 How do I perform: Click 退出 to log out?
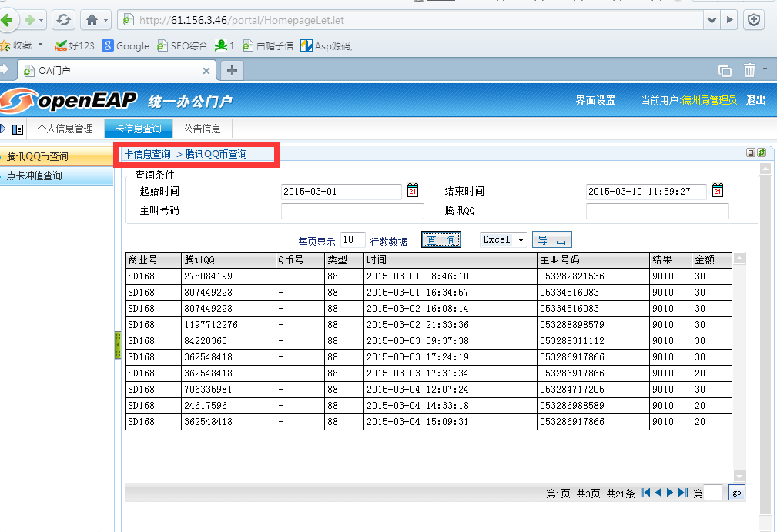click(755, 100)
